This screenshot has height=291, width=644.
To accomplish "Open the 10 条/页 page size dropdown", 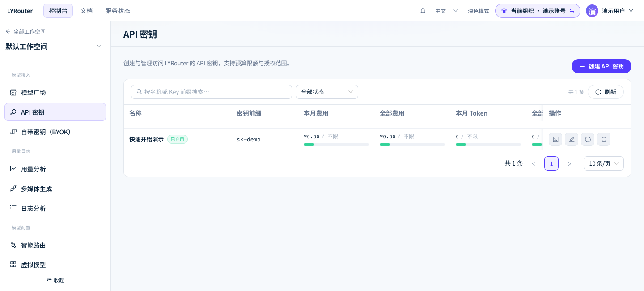I will (604, 163).
